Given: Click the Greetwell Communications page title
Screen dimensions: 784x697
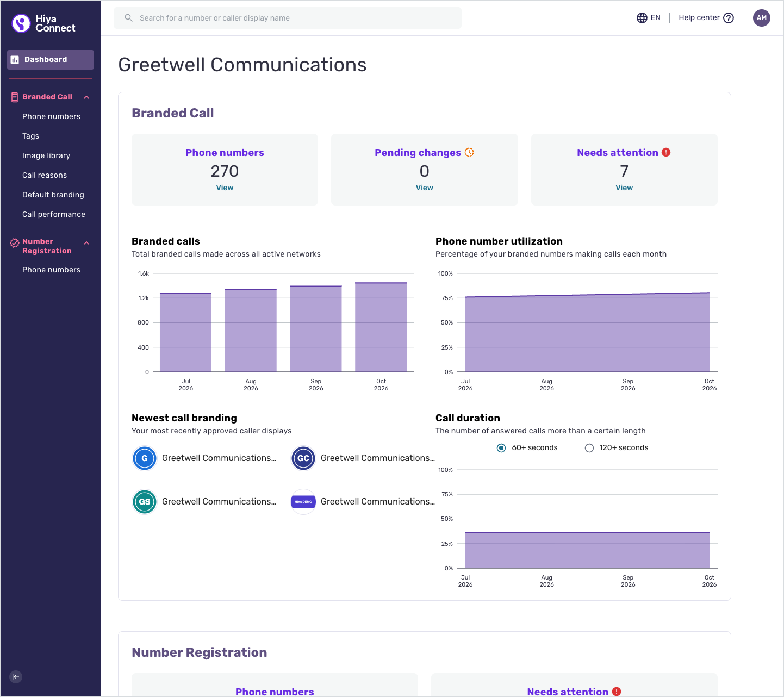Looking at the screenshot, I should [x=242, y=65].
